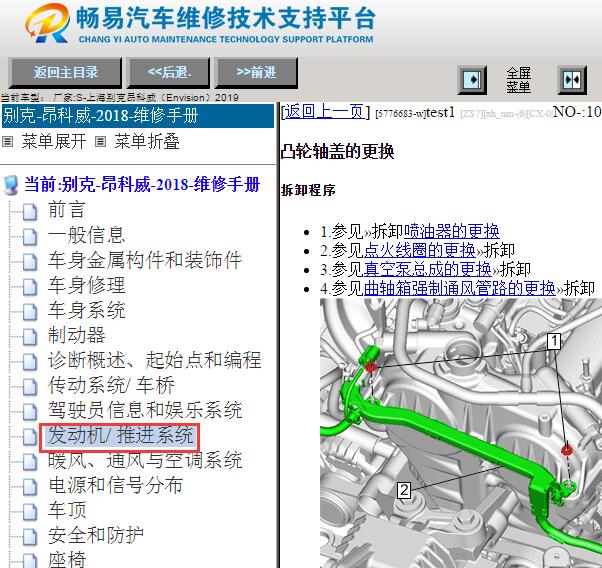
Task: Click the >>前进 forward button
Action: [256, 73]
